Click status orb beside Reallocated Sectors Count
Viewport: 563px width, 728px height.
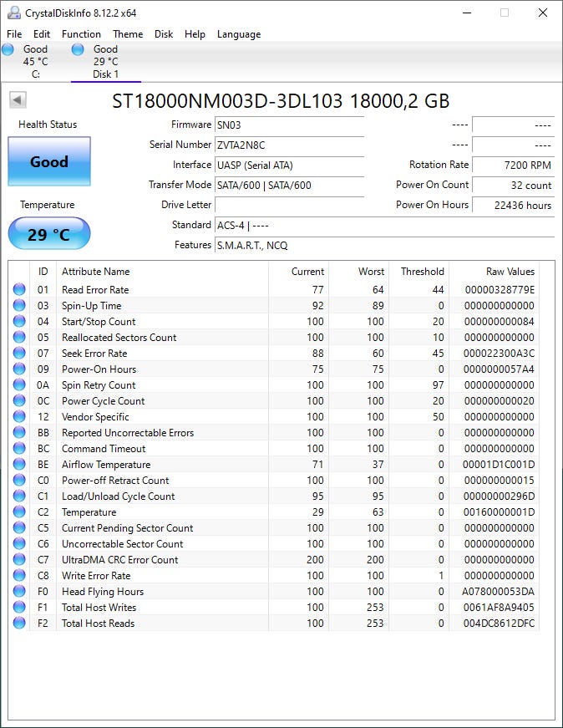pyautogui.click(x=19, y=338)
